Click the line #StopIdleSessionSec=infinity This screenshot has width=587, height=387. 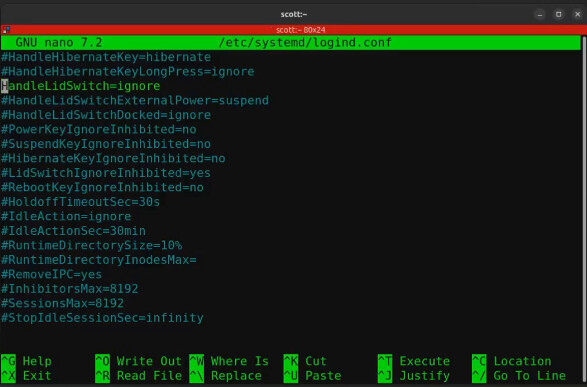click(x=103, y=318)
